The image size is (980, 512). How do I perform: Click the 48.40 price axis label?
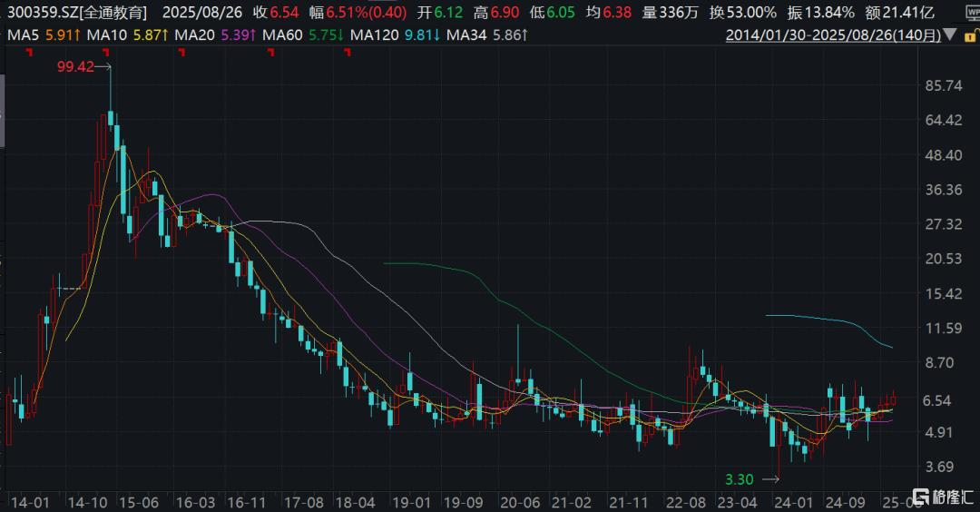click(x=944, y=155)
